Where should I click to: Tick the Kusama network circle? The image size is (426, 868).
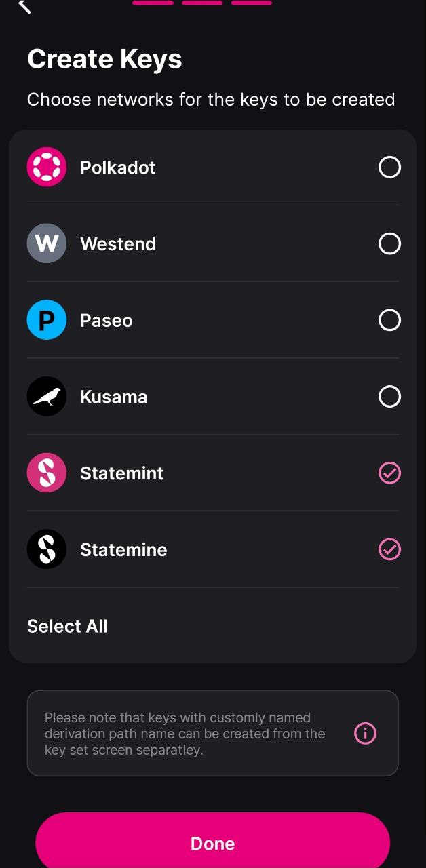[x=389, y=397]
